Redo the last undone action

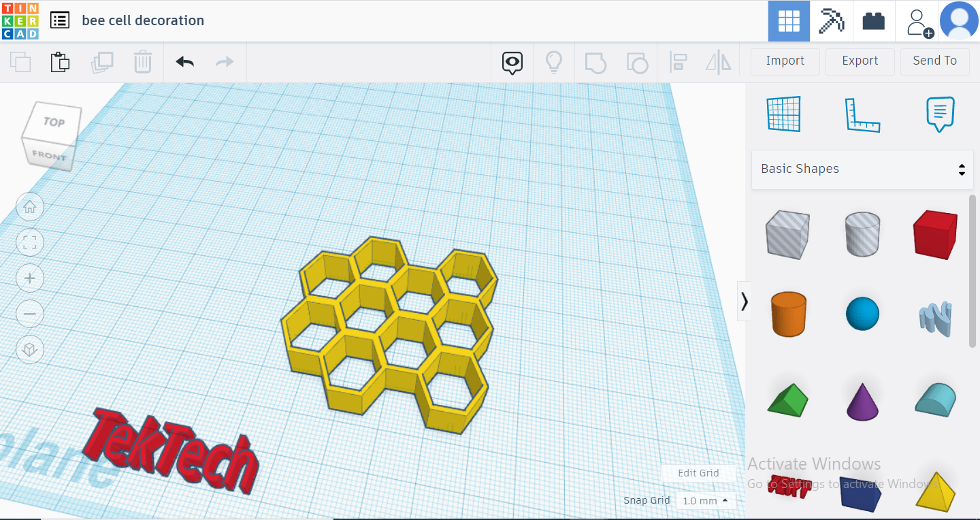(225, 62)
